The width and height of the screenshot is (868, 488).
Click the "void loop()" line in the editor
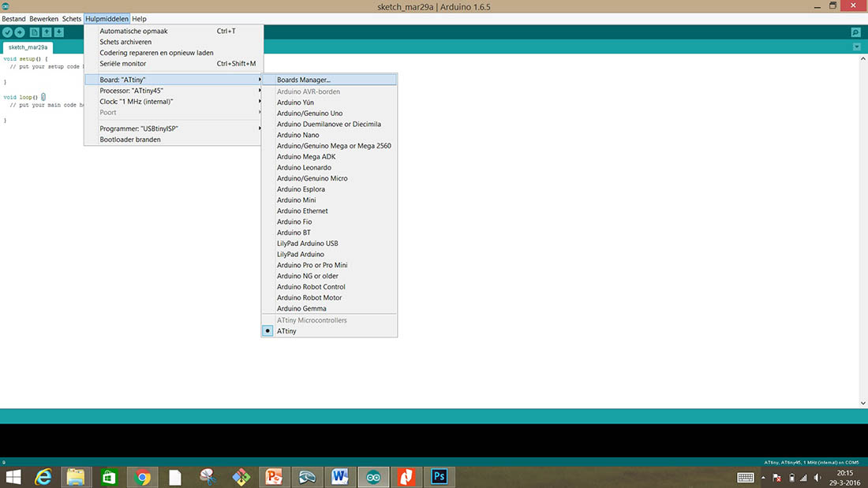tap(24, 98)
